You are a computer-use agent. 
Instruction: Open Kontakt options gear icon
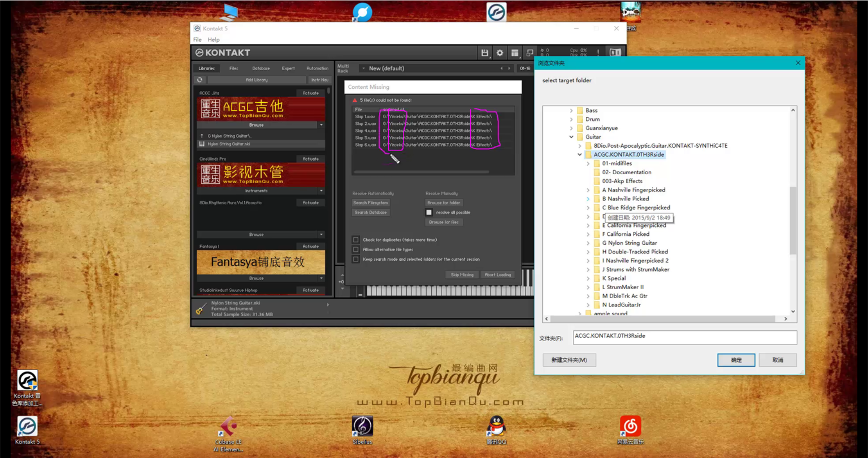(x=500, y=53)
